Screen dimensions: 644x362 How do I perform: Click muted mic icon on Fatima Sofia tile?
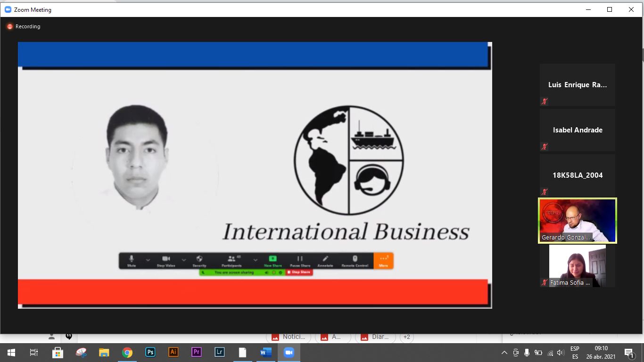[x=545, y=283]
